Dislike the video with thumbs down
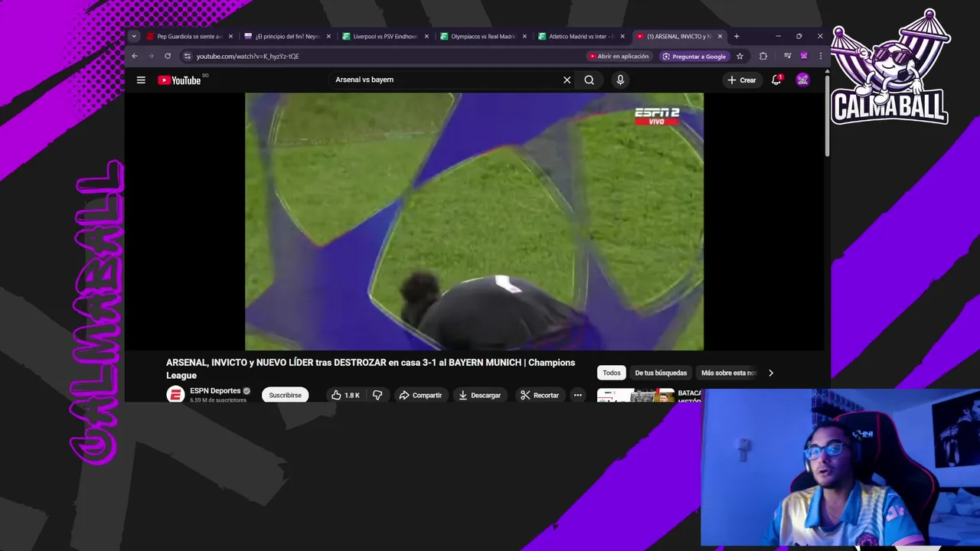The width and height of the screenshot is (980, 551). click(x=377, y=395)
